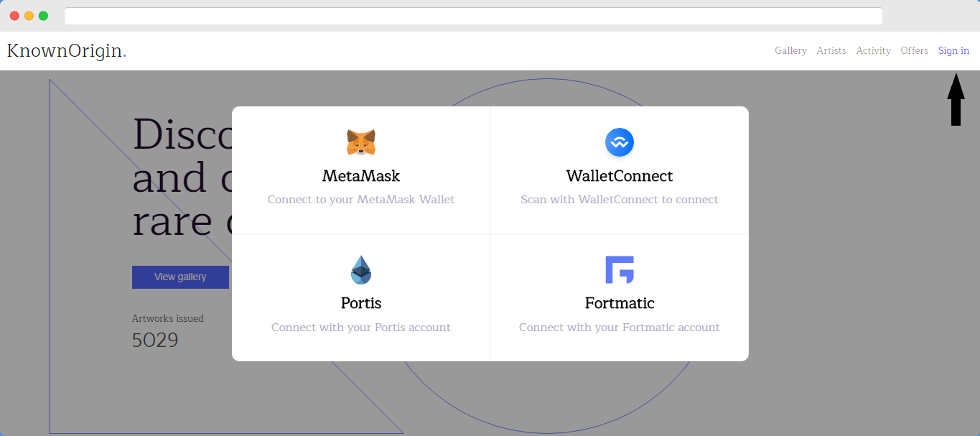The height and width of the screenshot is (436, 980).
Task: Click the Fortmatic logo icon
Action: (x=619, y=270)
